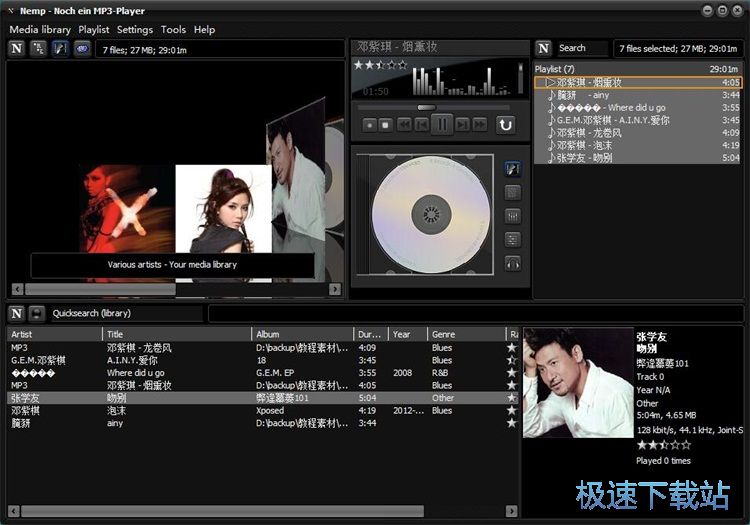Pause the current song
The height and width of the screenshot is (525, 750).
point(441,125)
